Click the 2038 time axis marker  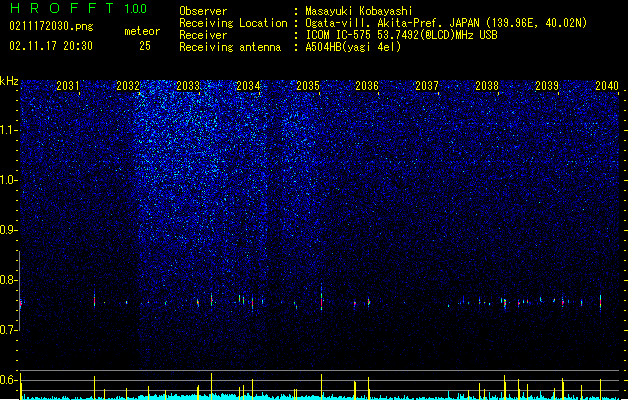[487, 85]
